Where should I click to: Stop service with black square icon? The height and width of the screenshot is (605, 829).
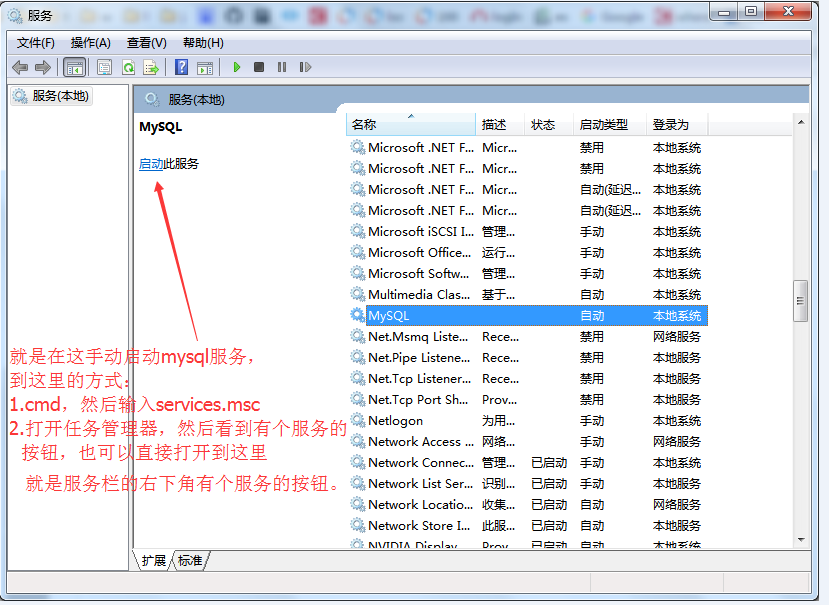pos(259,67)
